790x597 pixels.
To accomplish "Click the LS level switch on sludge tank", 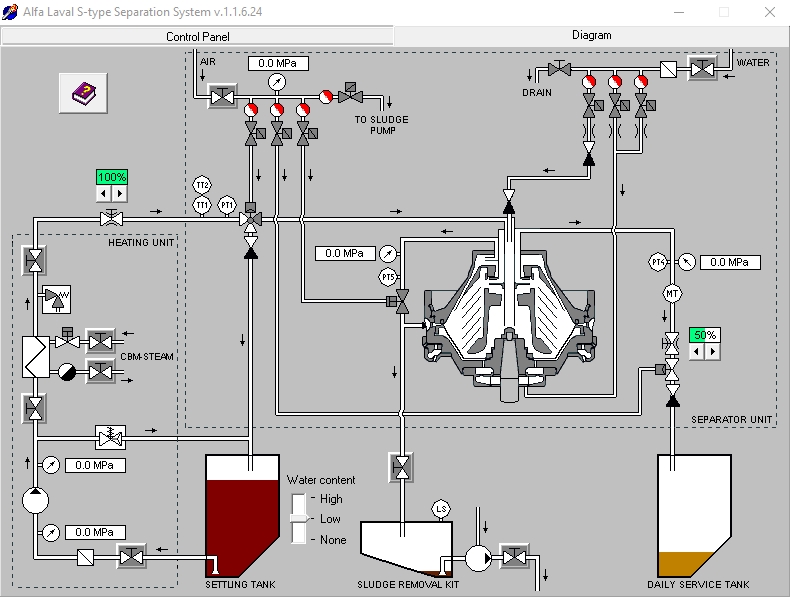I will 441,509.
